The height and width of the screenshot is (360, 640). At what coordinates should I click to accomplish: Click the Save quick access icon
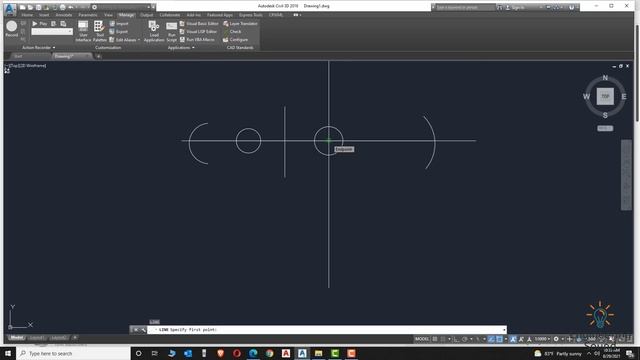point(38,7)
